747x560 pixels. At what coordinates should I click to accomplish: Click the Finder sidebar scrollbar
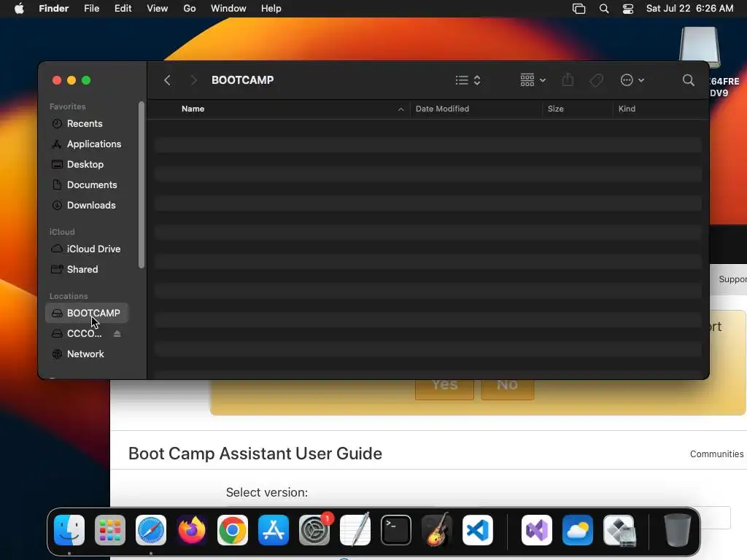[141, 185]
